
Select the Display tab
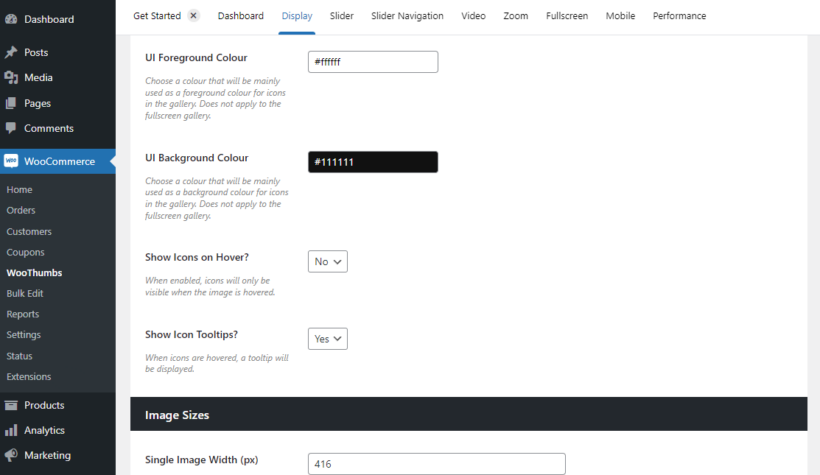coord(297,16)
